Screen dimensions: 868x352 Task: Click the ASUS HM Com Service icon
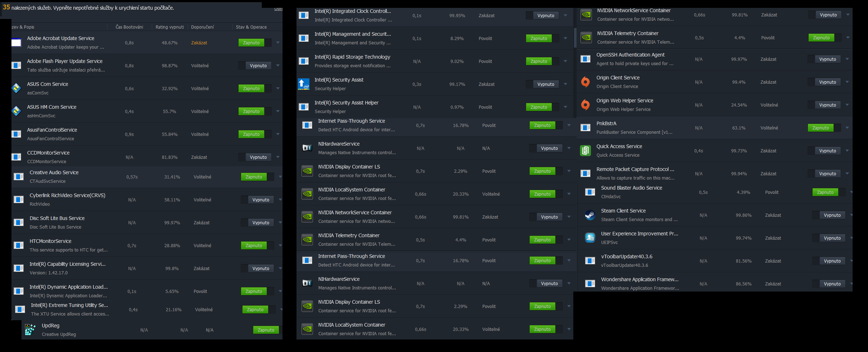(x=16, y=111)
